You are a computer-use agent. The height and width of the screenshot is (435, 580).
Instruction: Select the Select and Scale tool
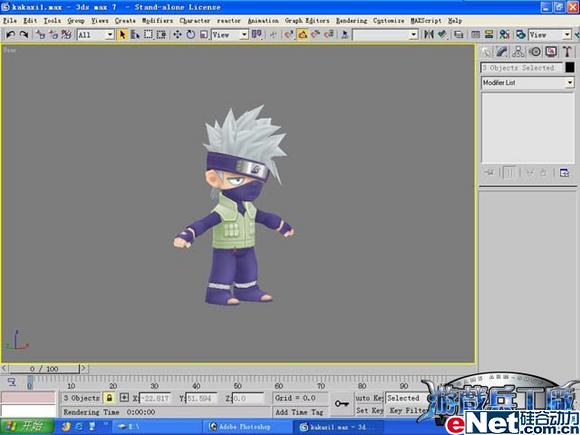(x=204, y=35)
